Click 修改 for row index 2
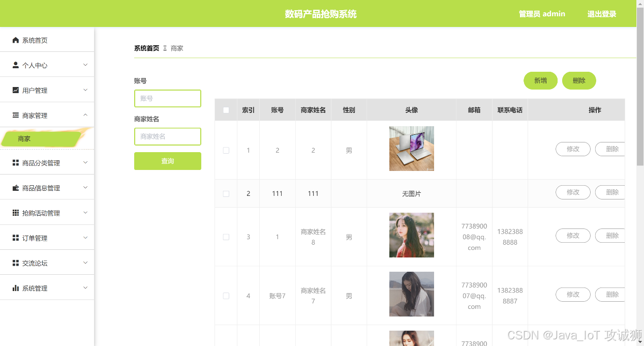The width and height of the screenshot is (644, 346). click(573, 192)
